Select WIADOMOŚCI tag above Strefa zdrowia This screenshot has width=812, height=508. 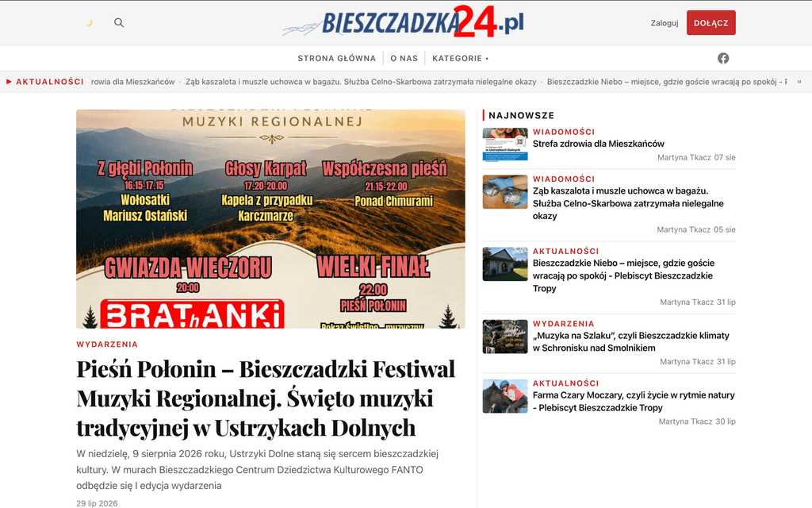564,132
